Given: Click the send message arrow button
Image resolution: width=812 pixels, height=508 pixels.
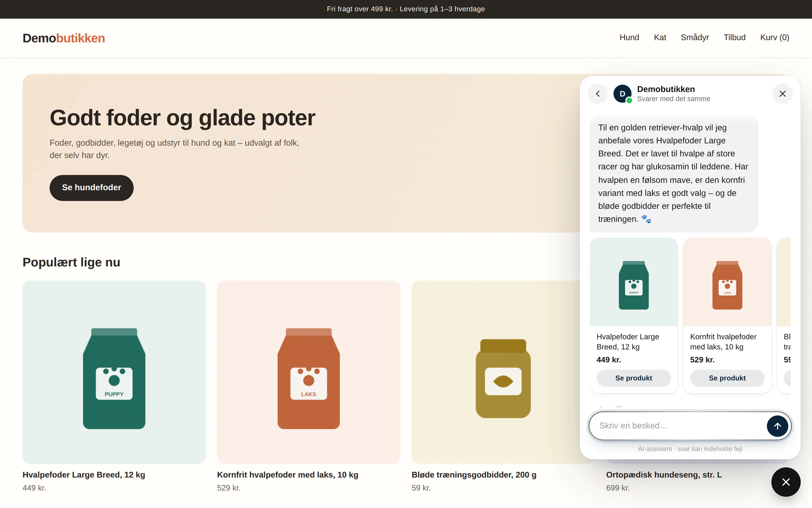Looking at the screenshot, I should point(777,426).
